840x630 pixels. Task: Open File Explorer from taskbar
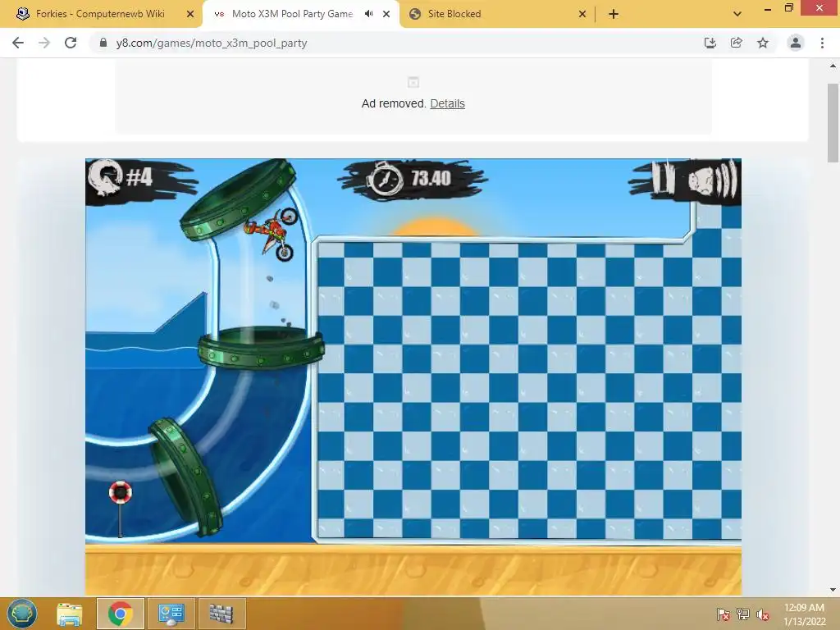(70, 614)
